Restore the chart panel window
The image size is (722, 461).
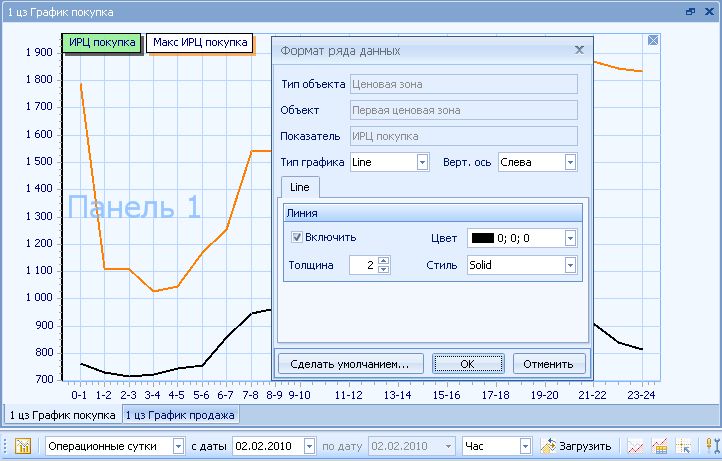(690, 12)
